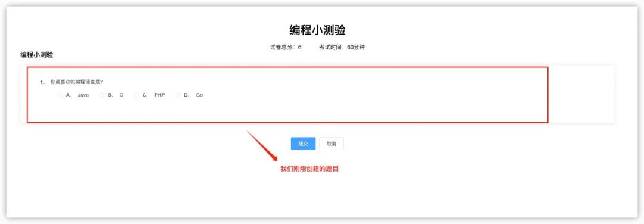Choose the radio button for option B. C
Viewport: 644px width, 224px height.
coord(102,95)
